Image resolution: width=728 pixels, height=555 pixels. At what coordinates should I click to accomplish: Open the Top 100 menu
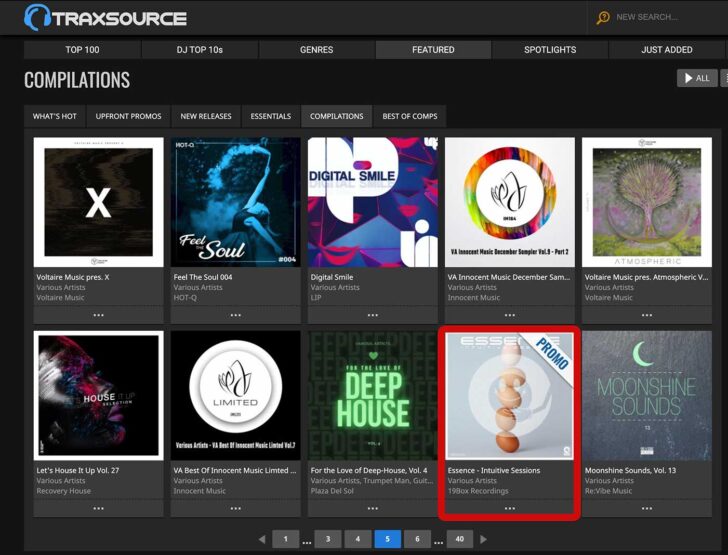82,50
